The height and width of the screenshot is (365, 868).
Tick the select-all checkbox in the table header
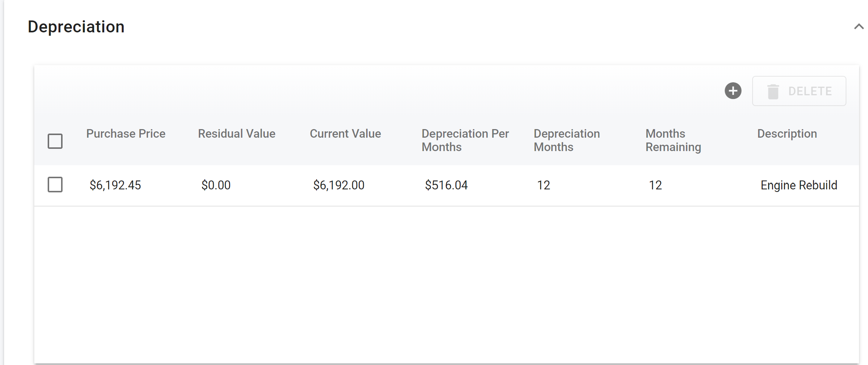[x=55, y=141]
